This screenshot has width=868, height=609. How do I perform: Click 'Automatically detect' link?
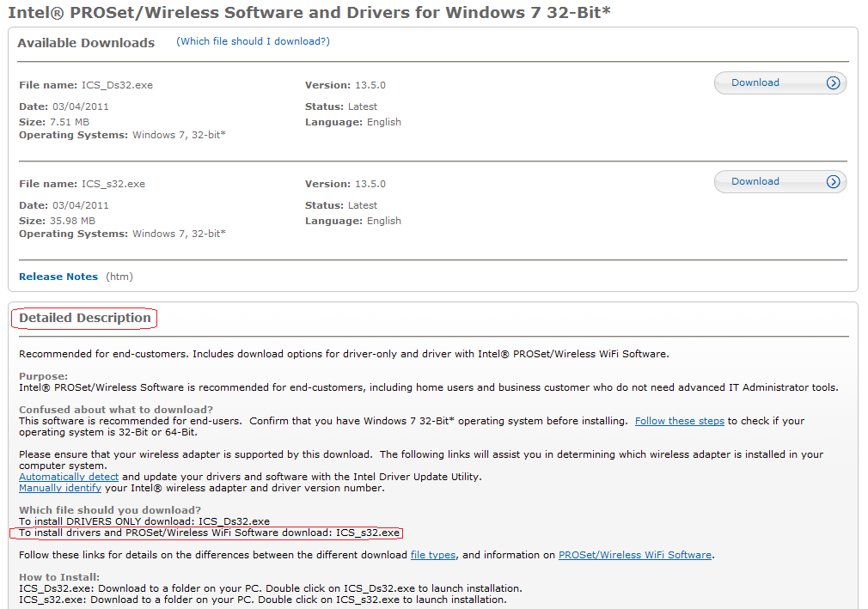coord(69,477)
